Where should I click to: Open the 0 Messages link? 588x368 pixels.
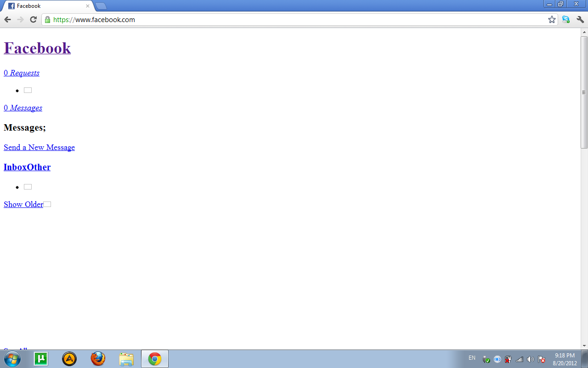[x=23, y=108]
